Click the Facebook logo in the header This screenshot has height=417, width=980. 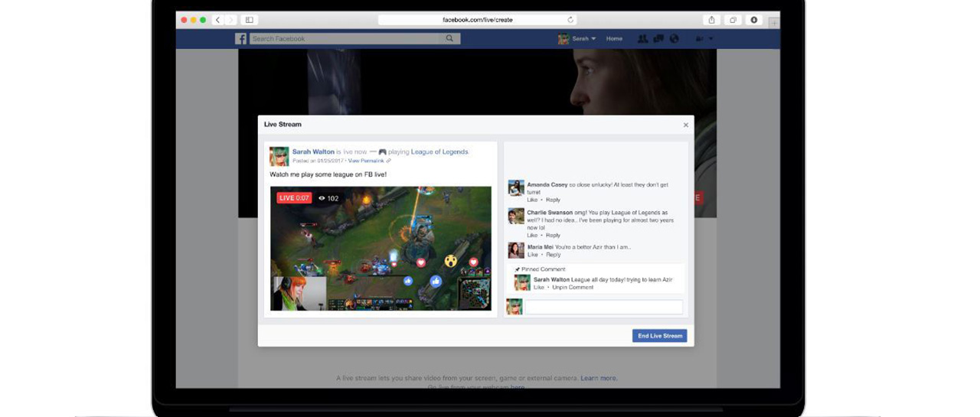(241, 38)
